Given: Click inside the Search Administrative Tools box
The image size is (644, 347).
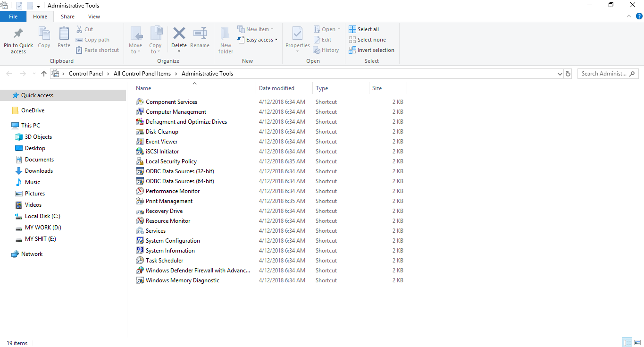Looking at the screenshot, I should tap(608, 74).
